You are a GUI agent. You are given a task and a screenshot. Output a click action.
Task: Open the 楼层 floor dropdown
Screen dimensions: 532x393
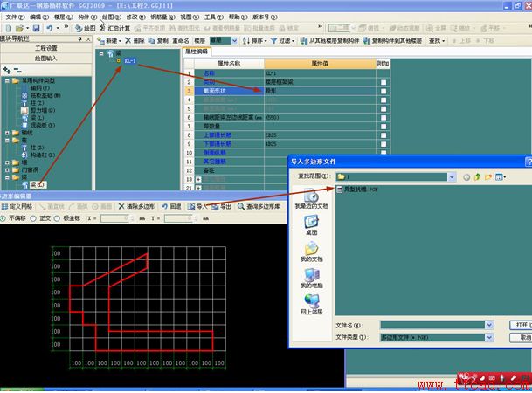(x=234, y=41)
